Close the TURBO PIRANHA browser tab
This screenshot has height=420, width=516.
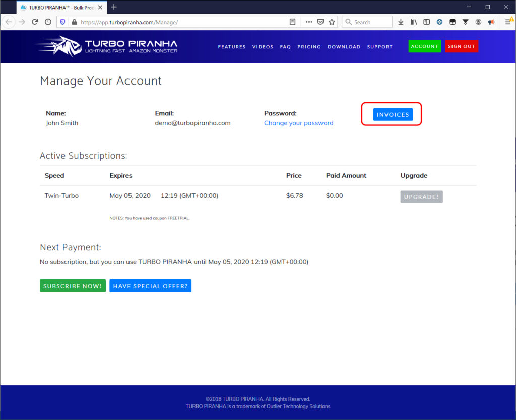point(100,7)
